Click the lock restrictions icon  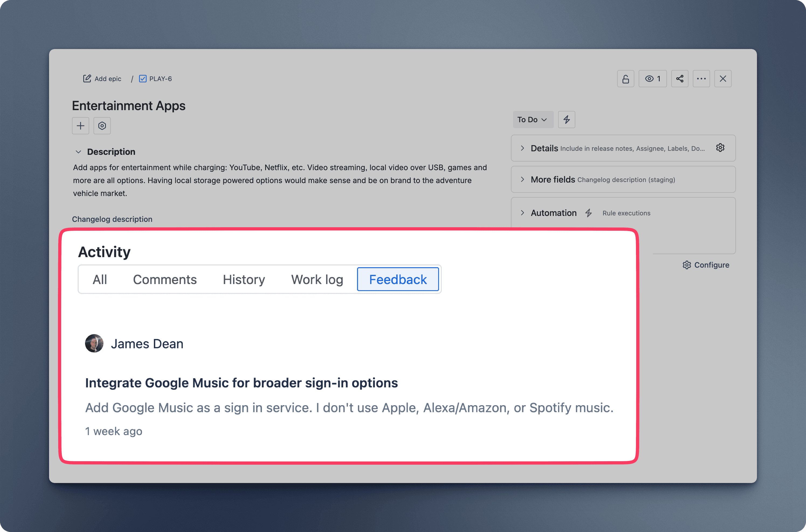(x=625, y=79)
